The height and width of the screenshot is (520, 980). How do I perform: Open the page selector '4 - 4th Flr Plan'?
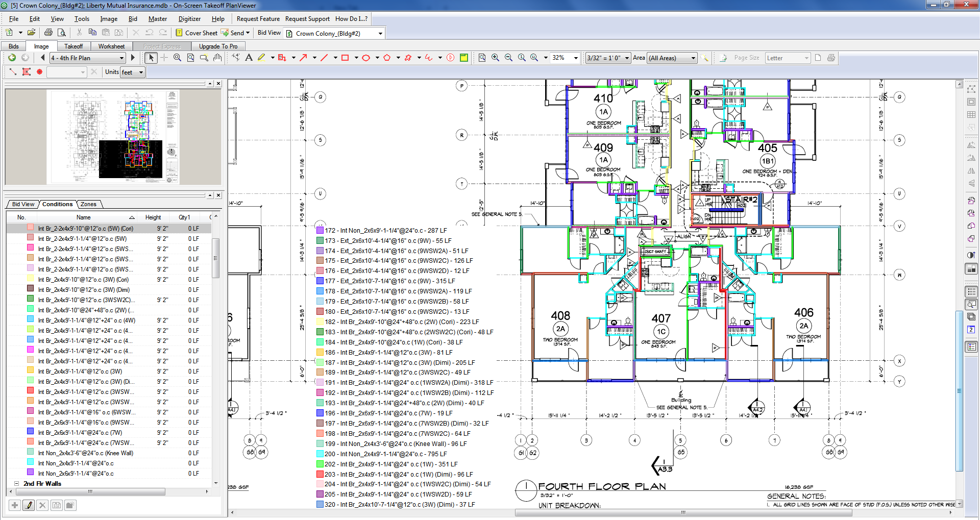coord(87,58)
